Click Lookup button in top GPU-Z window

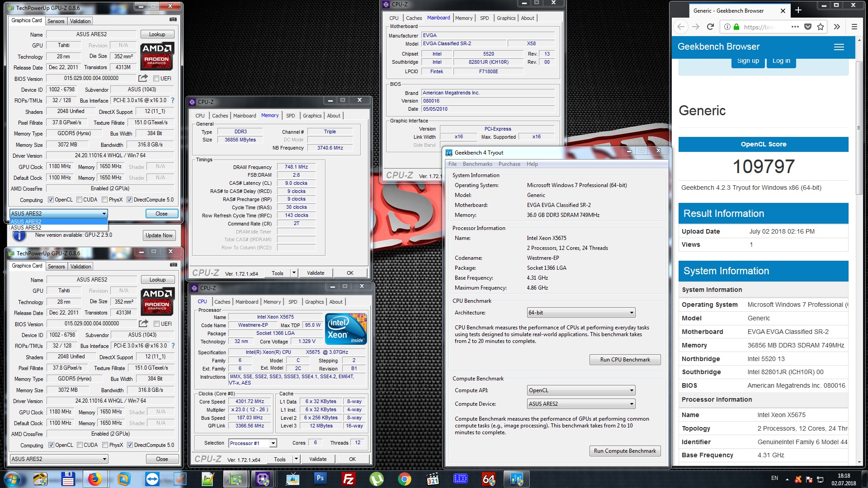(157, 34)
